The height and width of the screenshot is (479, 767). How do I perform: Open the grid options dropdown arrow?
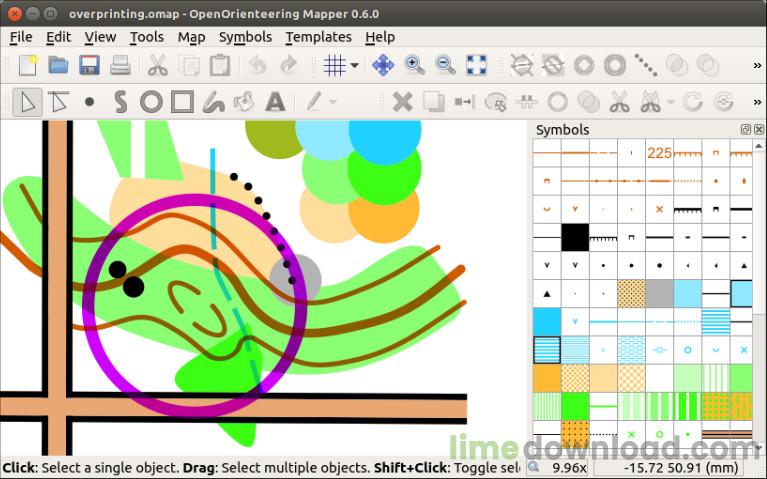click(x=355, y=65)
